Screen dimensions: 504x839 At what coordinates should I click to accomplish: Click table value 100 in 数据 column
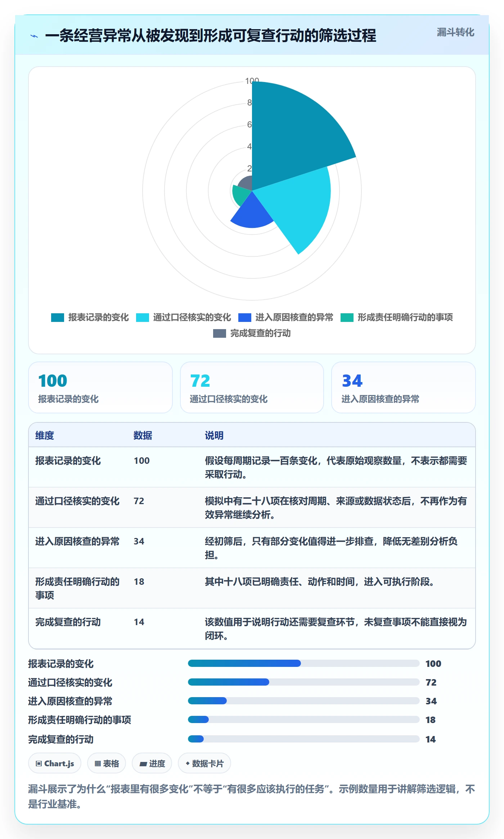(142, 461)
